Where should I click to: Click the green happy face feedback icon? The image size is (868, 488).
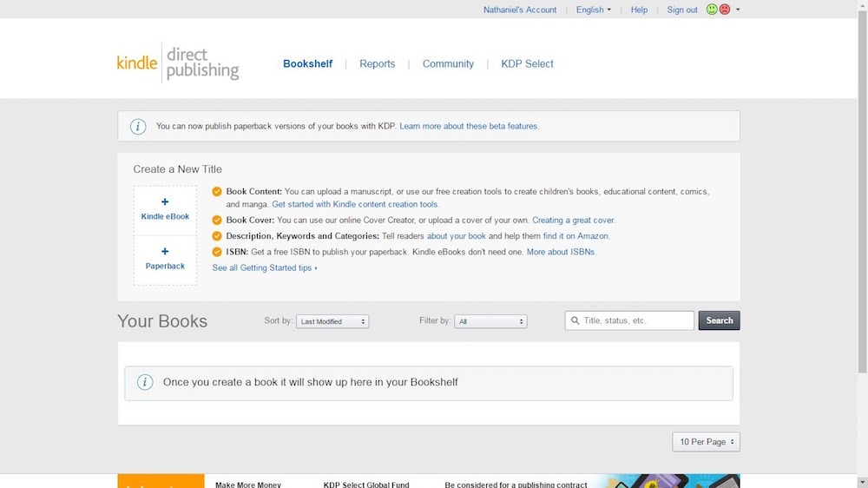pyautogui.click(x=712, y=10)
